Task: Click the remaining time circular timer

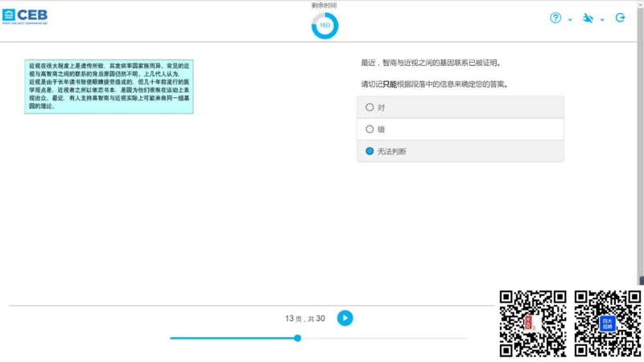Action: tap(324, 26)
